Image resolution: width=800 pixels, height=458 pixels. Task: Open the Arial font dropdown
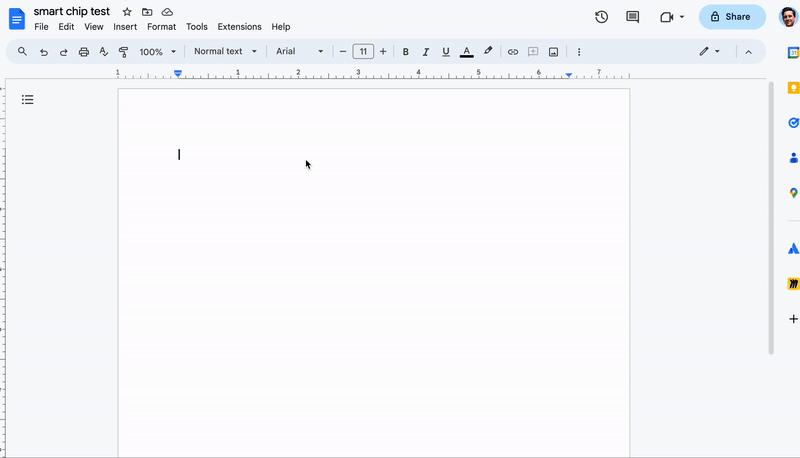tap(299, 52)
